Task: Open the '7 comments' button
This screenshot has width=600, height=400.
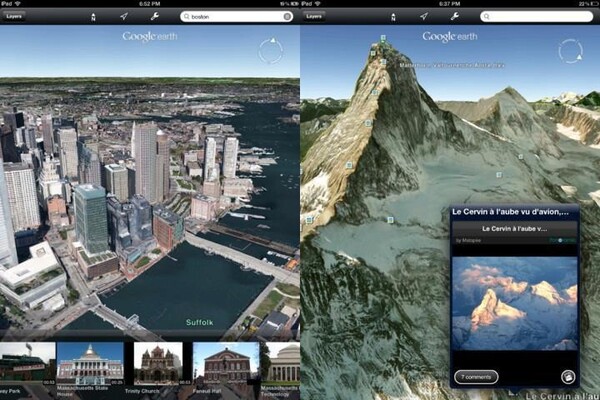Action: click(476, 376)
